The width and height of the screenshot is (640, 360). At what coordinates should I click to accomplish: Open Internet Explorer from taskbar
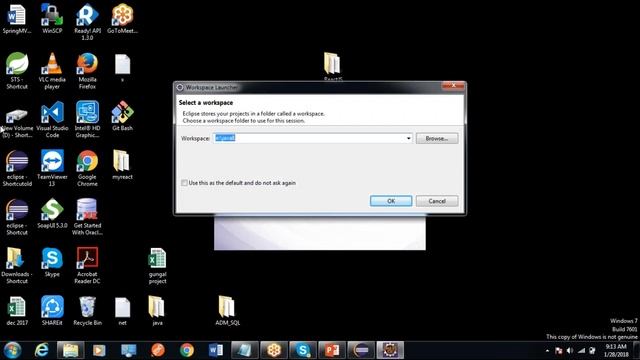[x=41, y=350]
